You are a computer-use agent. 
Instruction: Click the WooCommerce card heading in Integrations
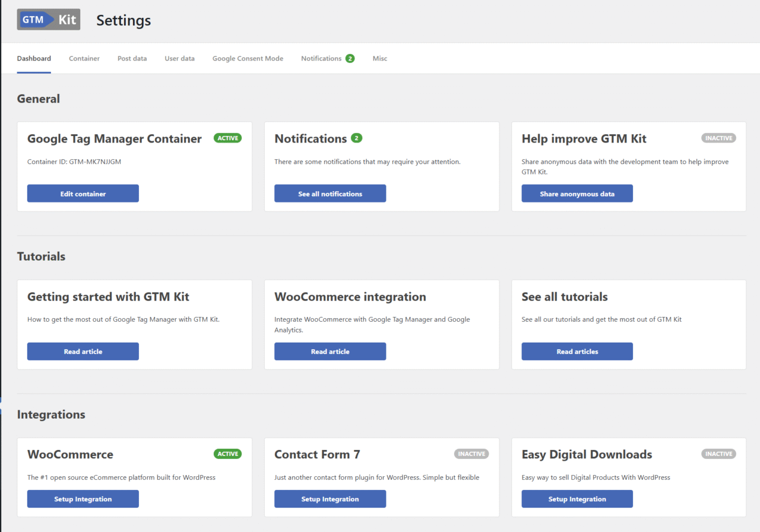pos(70,455)
